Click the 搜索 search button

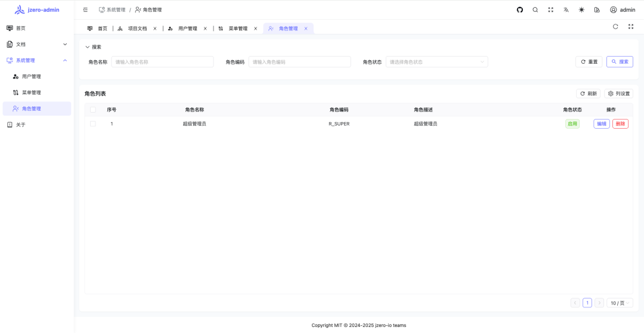[620, 62]
